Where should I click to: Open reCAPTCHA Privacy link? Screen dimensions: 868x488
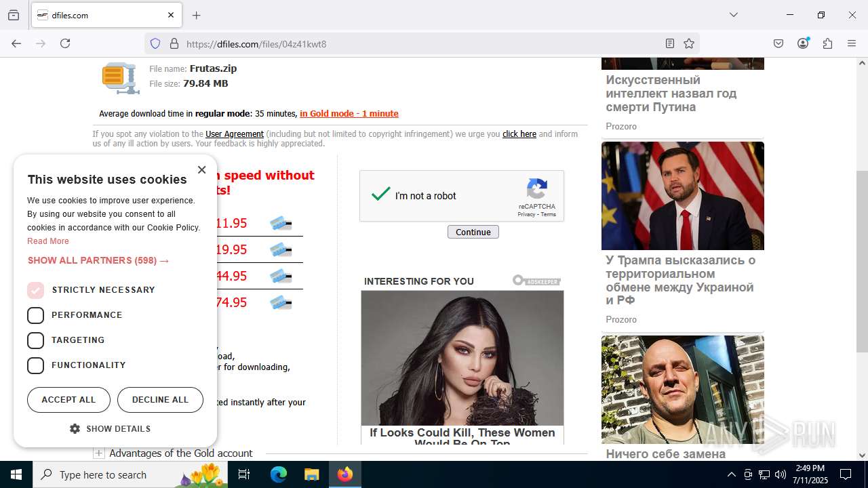point(526,215)
